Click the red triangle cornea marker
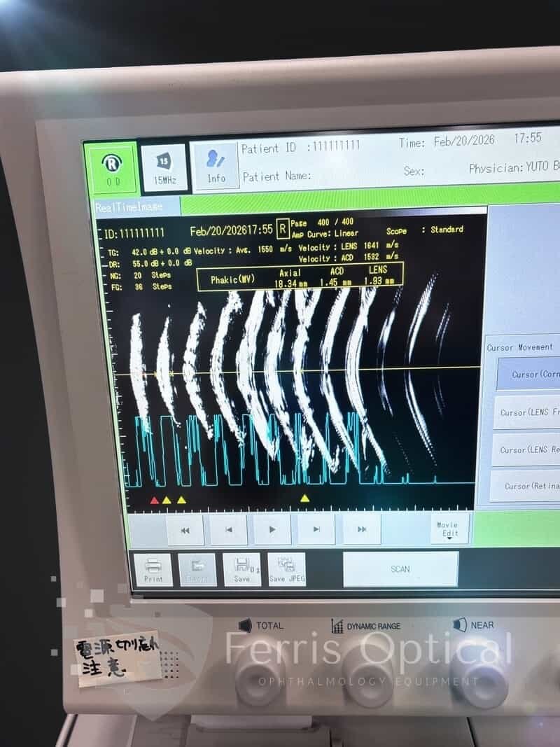The width and height of the screenshot is (560, 747). [154, 501]
